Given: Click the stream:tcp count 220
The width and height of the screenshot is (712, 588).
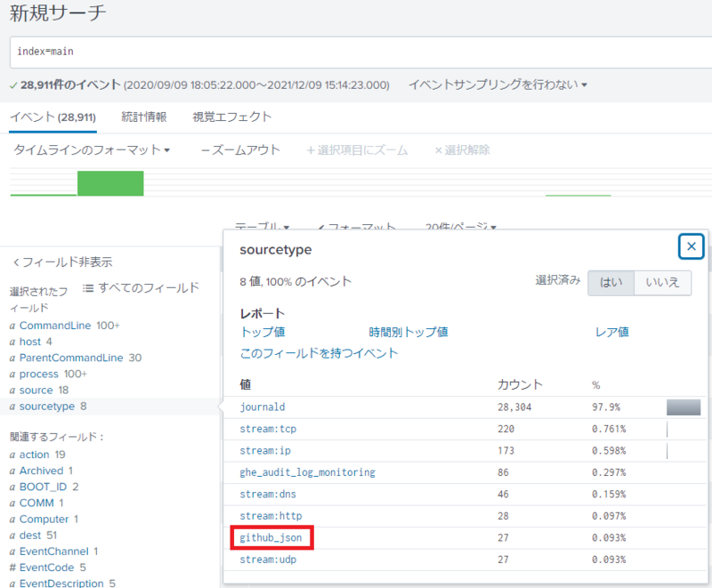Looking at the screenshot, I should 506,429.
